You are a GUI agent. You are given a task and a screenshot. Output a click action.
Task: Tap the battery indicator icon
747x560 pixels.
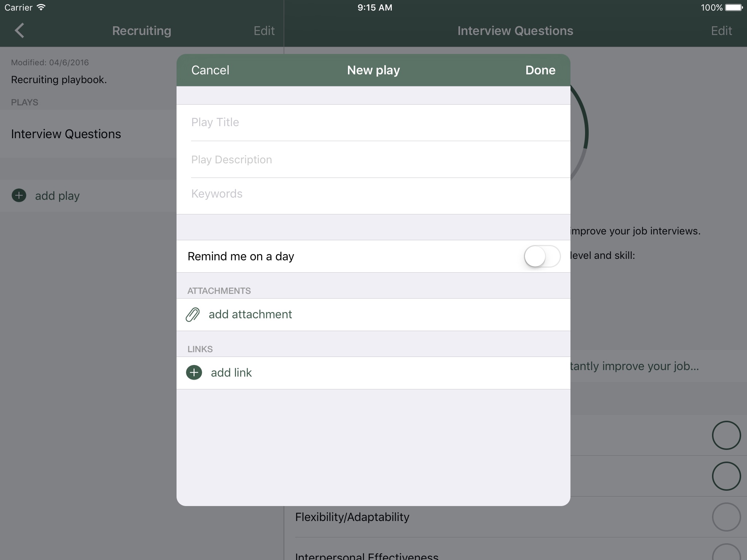[734, 8]
